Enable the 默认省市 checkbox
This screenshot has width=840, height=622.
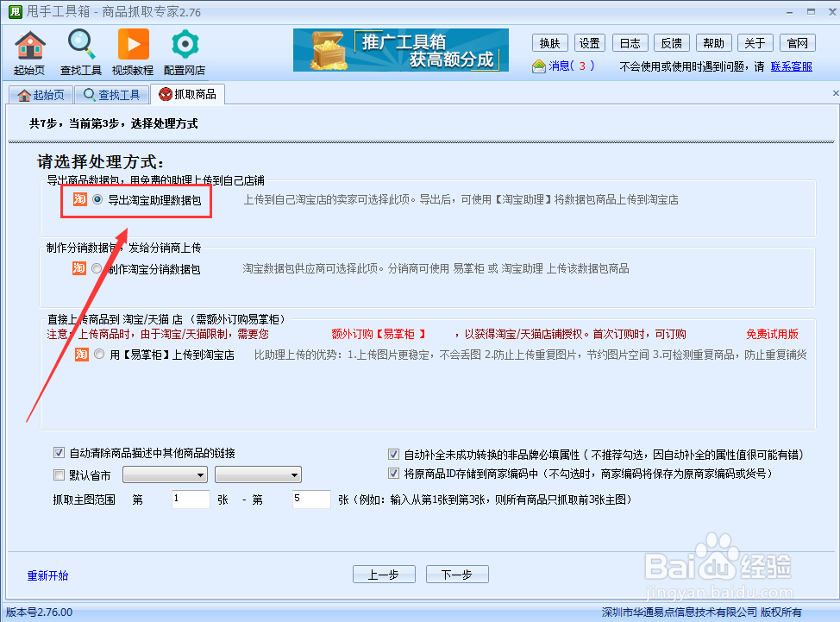59,474
